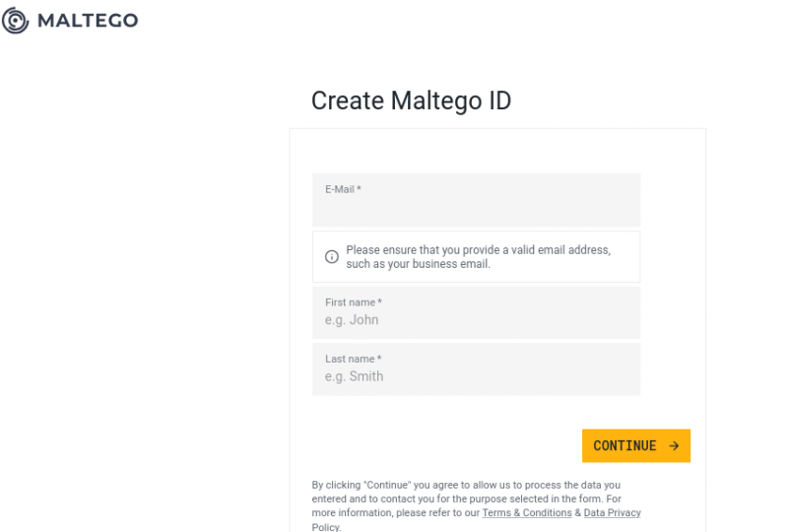Click the 'e.g. John' placeholder text
The width and height of the screenshot is (788, 532).
point(352,320)
